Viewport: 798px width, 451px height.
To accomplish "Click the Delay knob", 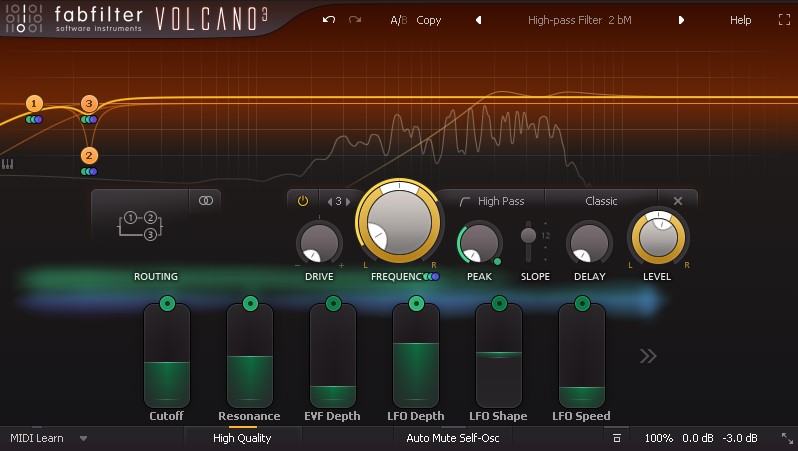I will pos(589,242).
